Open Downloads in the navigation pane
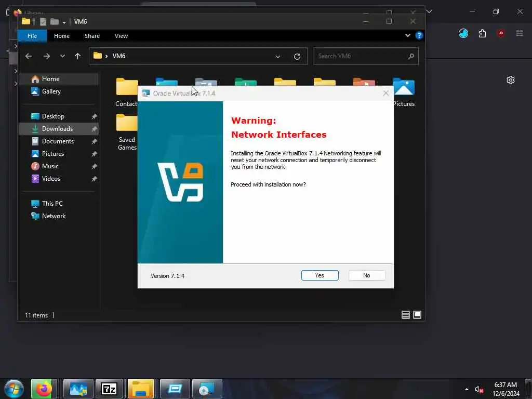Image resolution: width=532 pixels, height=399 pixels. (x=59, y=129)
